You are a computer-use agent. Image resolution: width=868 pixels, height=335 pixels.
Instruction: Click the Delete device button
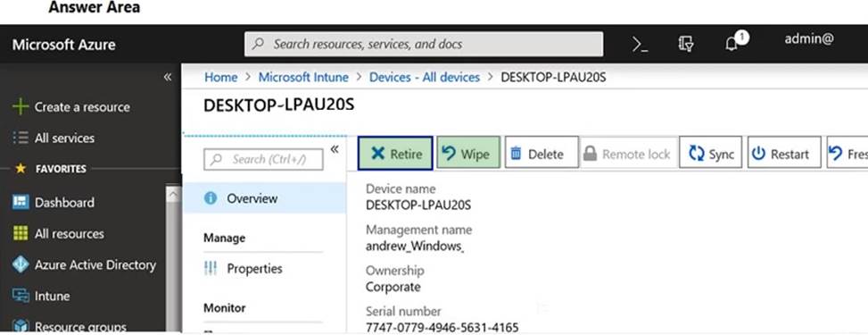point(541,154)
